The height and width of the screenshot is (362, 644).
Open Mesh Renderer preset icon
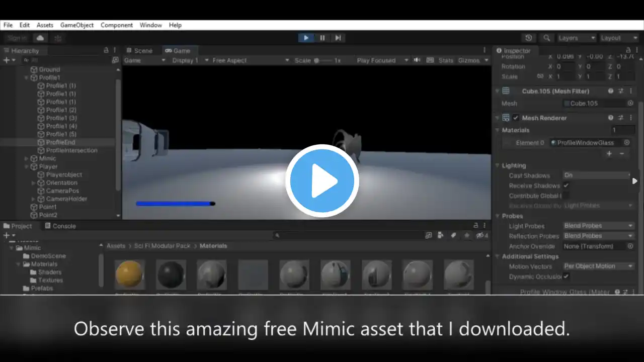pyautogui.click(x=621, y=118)
